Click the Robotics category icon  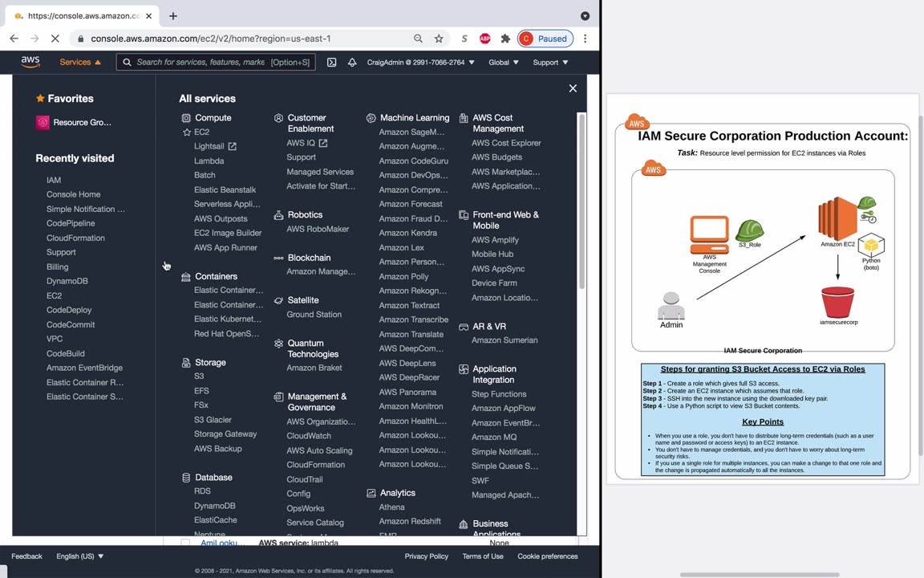[x=279, y=215]
